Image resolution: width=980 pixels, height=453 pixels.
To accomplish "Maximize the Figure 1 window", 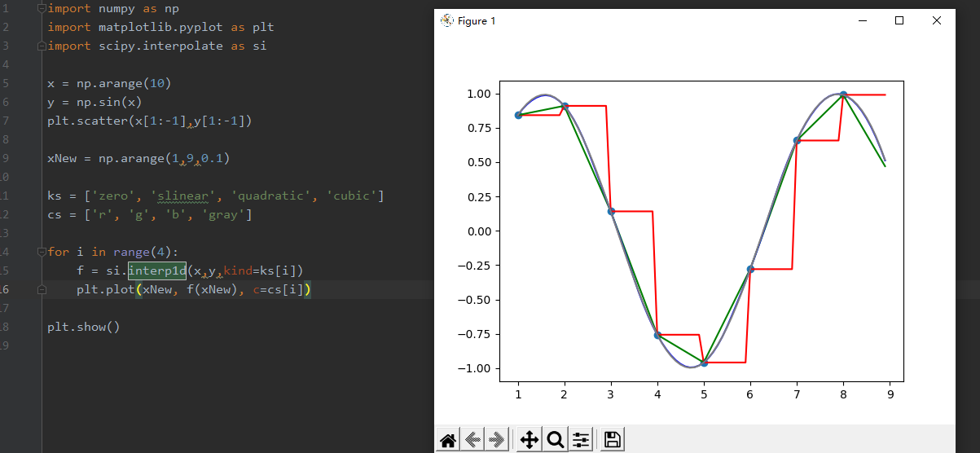I will pyautogui.click(x=899, y=20).
